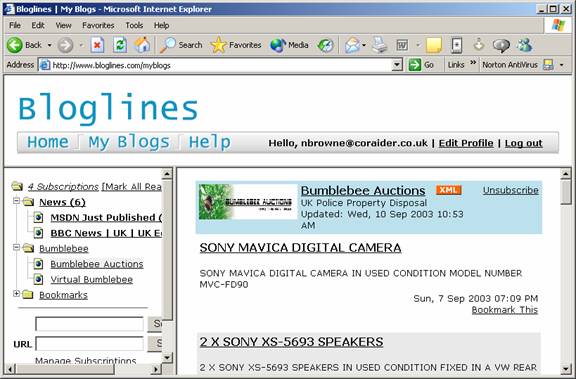This screenshot has height=379, width=576.
Task: Click the left pane horizontal scrollbar thumb
Action: (x=65, y=369)
